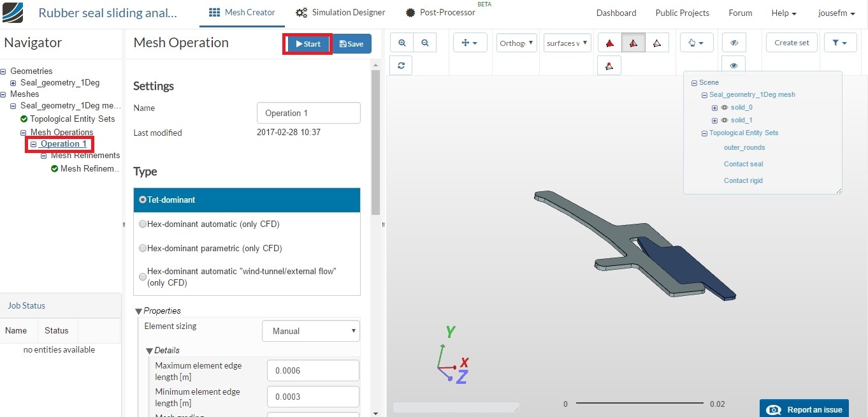Edit the operation Name field
The image size is (868, 417).
click(308, 113)
